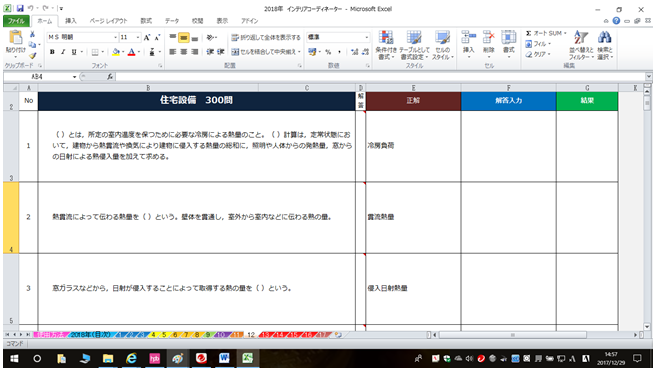Click Merge and Center cells button
This screenshot has height=370, width=654.
point(266,52)
